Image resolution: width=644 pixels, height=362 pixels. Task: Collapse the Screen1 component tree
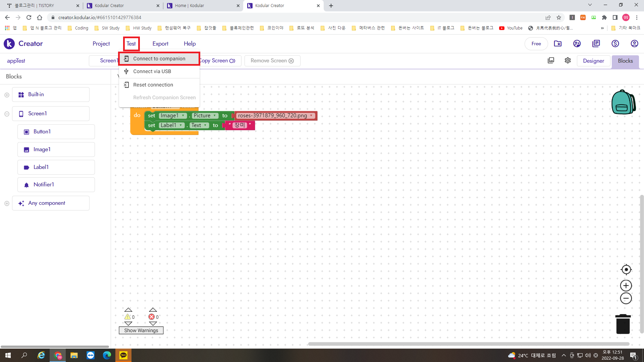pos(7,114)
